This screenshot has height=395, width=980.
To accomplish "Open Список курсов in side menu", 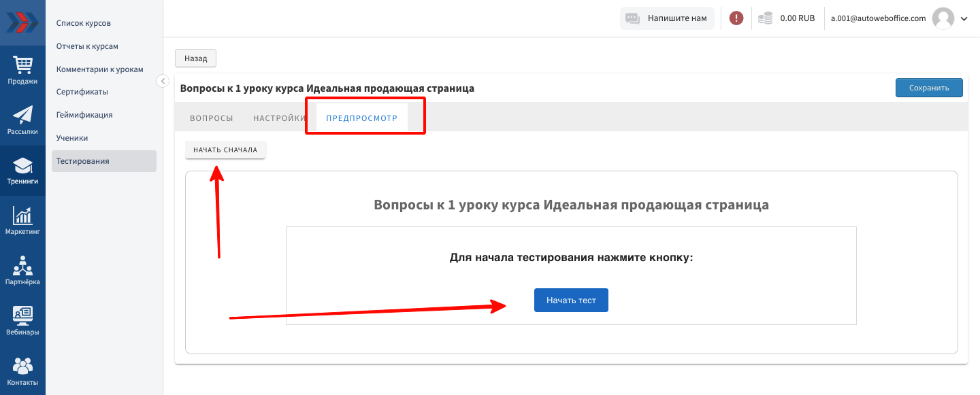I will (84, 23).
